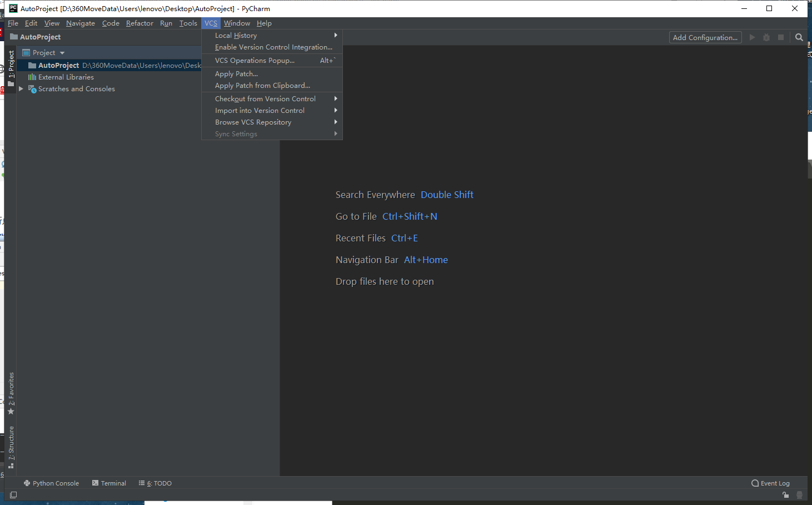Image resolution: width=812 pixels, height=505 pixels.
Task: Select Browse VCS Repository entry
Action: point(272,122)
